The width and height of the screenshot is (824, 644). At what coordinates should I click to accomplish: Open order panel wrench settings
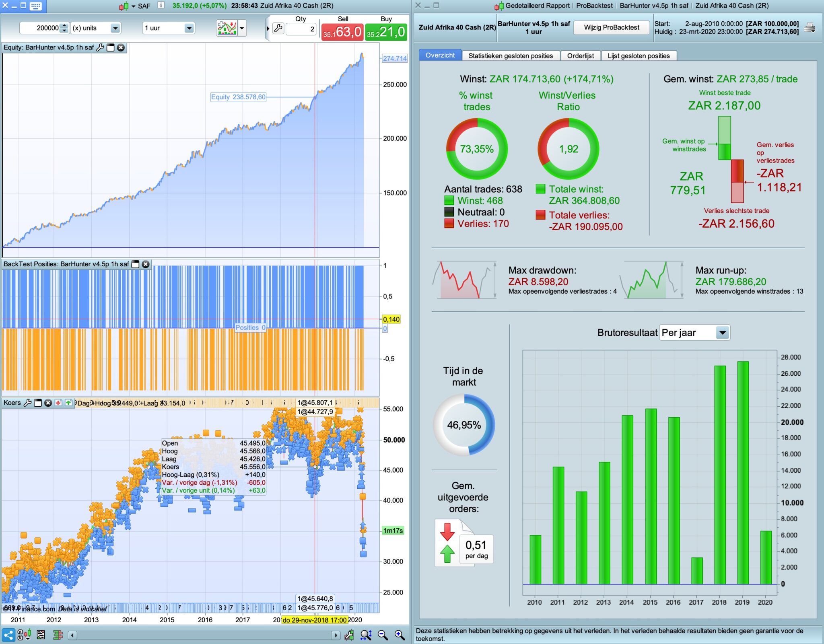[x=278, y=28]
